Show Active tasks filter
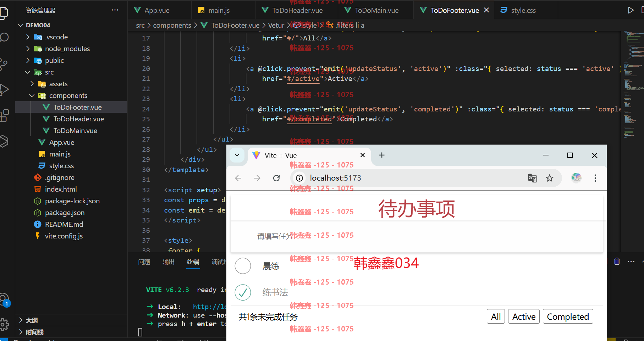The width and height of the screenshot is (644, 341). point(524,317)
